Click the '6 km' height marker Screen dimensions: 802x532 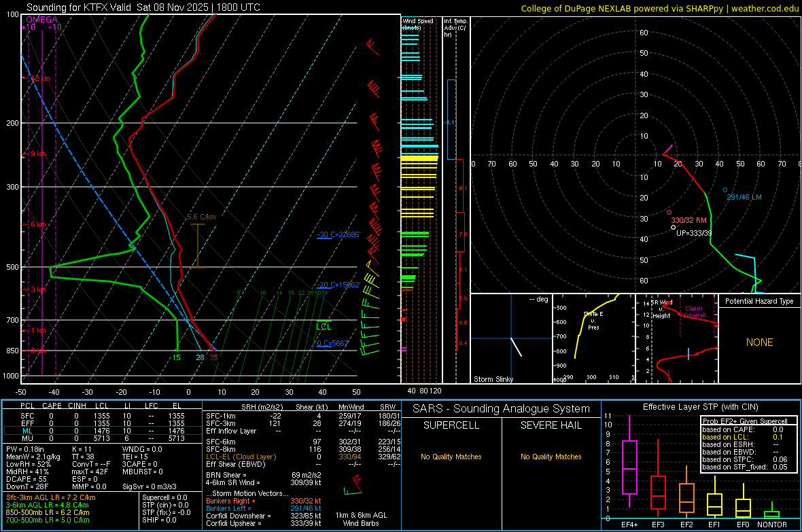pyautogui.click(x=38, y=224)
